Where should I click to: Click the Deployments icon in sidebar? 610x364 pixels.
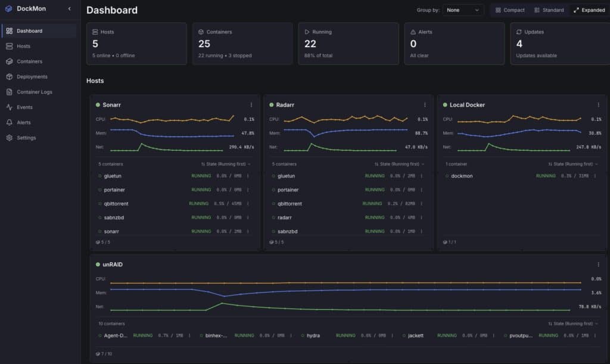10,77
